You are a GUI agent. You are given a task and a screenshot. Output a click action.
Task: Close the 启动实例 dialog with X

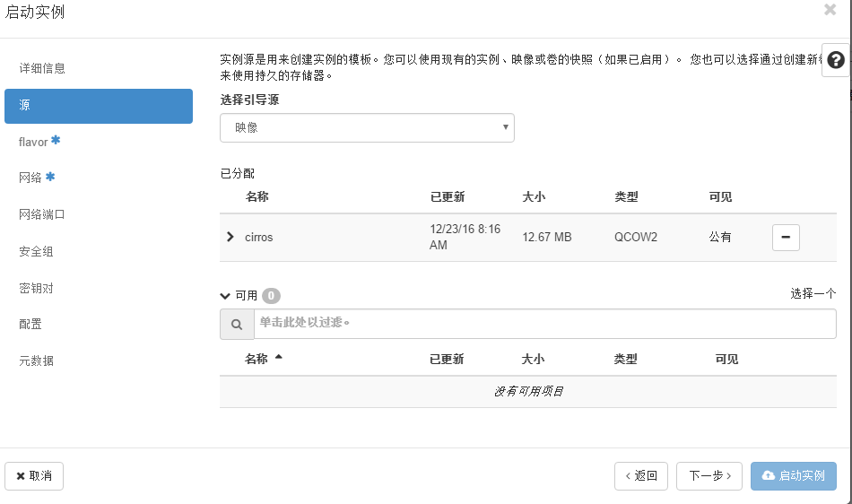830,9
